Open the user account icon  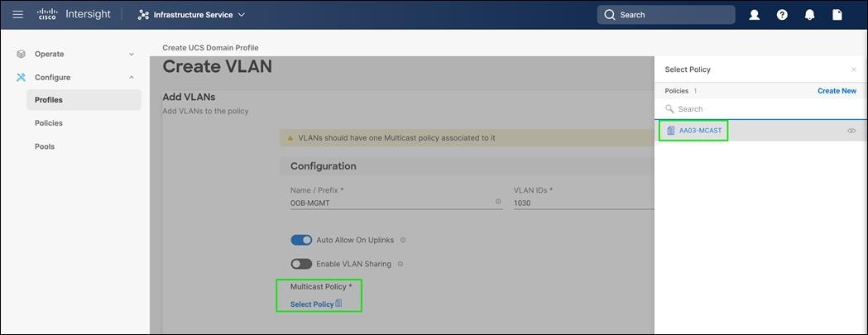click(754, 15)
